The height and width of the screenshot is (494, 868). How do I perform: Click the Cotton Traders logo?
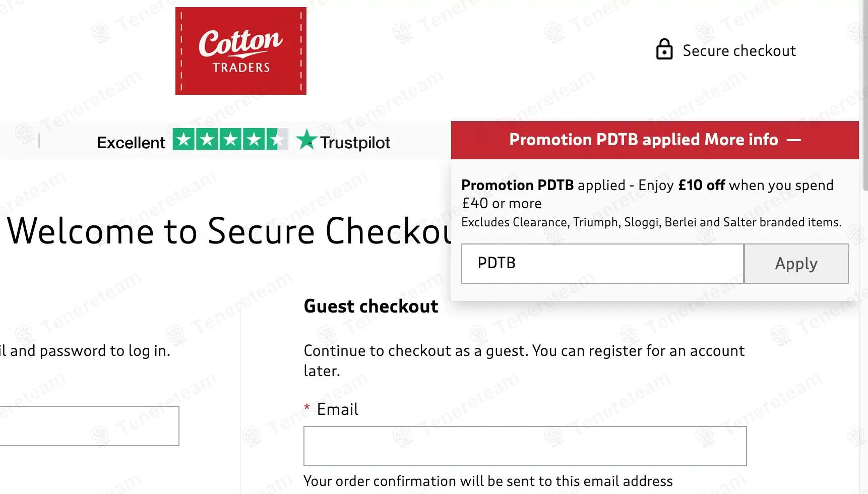coord(241,51)
